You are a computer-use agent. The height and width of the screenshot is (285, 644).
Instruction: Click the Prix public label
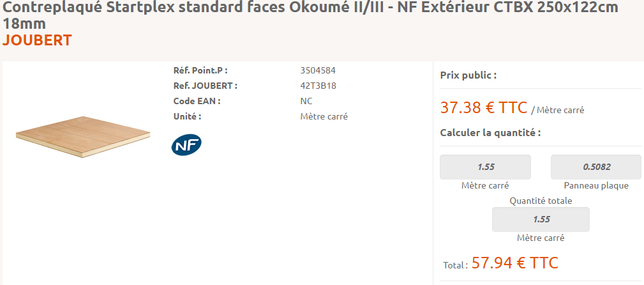pyautogui.click(x=468, y=75)
